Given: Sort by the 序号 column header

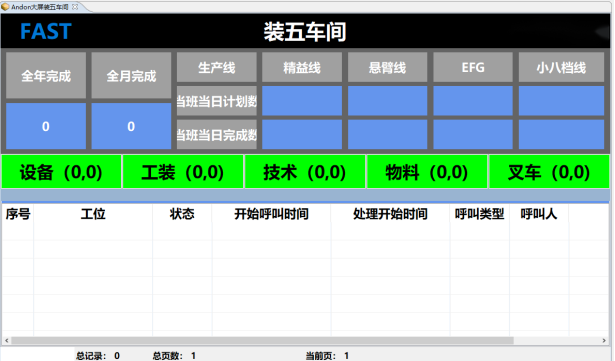Looking at the screenshot, I should (18, 214).
